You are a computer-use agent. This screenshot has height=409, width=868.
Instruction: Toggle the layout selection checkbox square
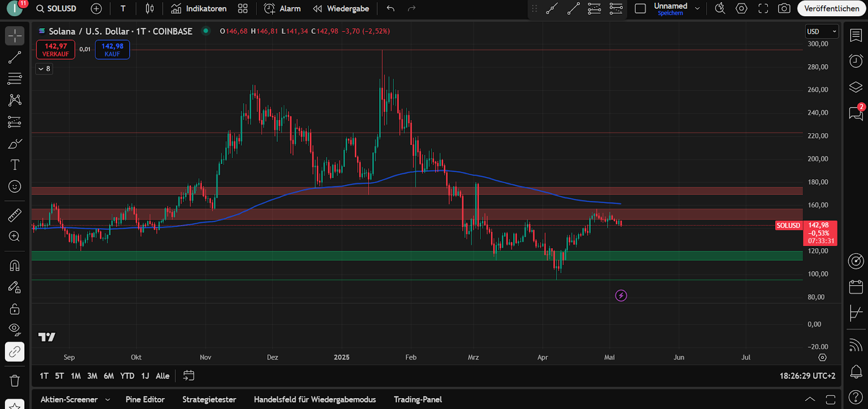640,9
